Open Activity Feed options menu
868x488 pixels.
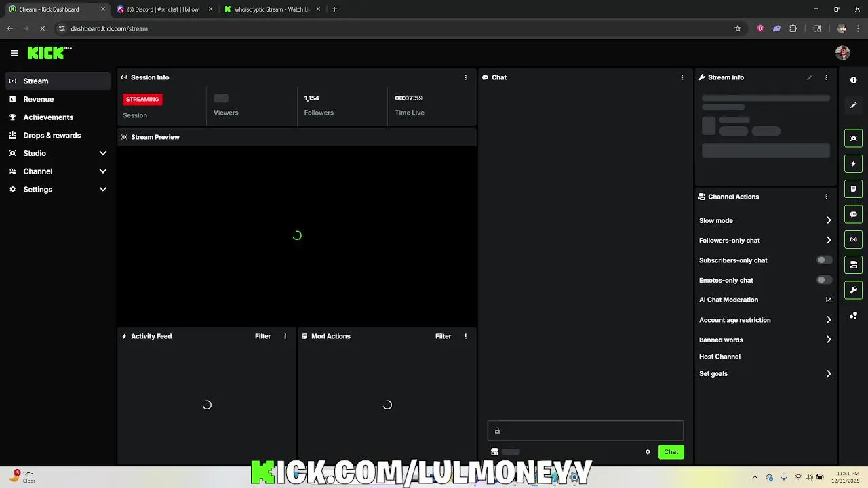point(285,336)
